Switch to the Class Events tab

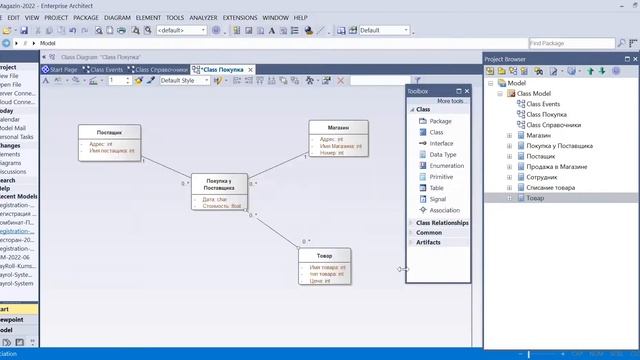coord(102,70)
